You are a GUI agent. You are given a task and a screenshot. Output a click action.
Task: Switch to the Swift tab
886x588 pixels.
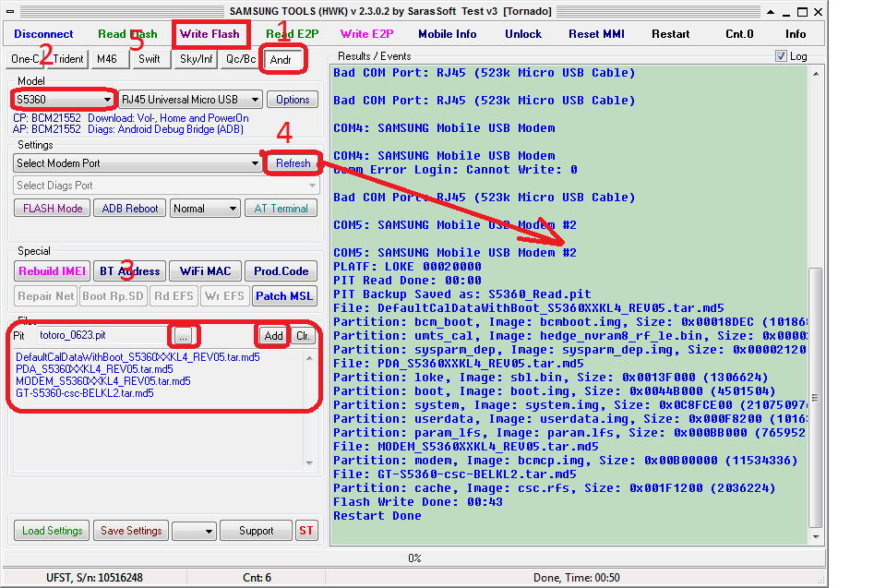[150, 59]
